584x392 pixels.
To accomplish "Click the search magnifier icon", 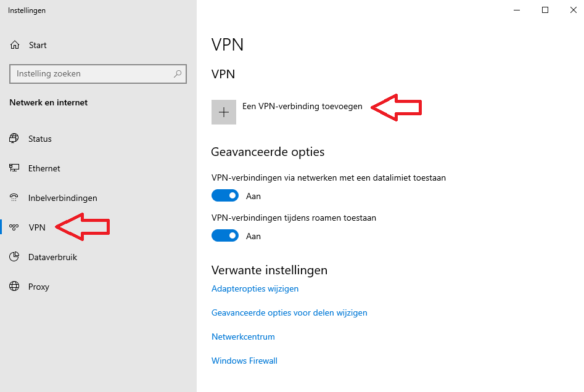I will tap(178, 74).
